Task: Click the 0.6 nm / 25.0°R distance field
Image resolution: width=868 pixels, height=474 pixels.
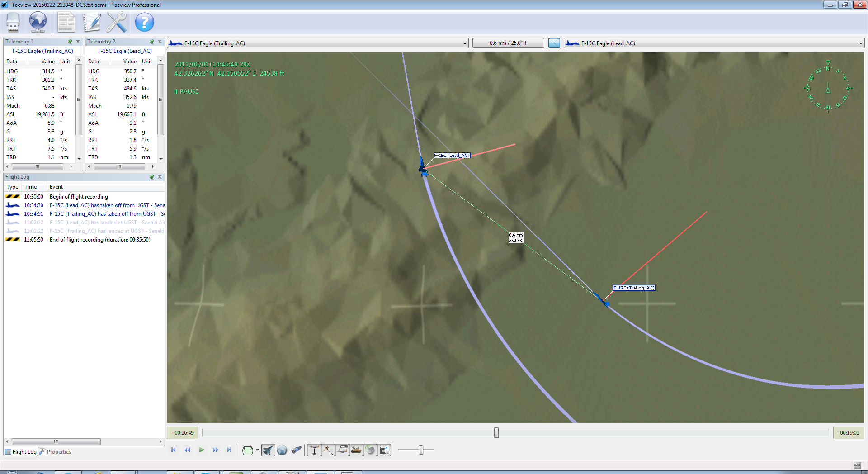Action: [508, 43]
